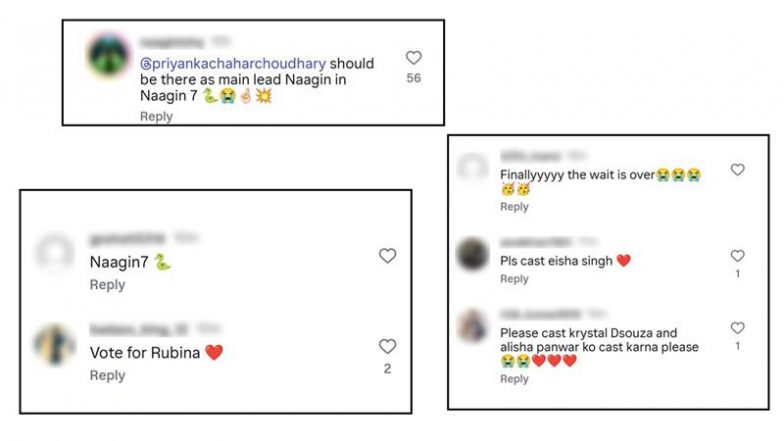
Task: Open the profile picture beside 'Naagin7' comment
Action: coord(55,251)
